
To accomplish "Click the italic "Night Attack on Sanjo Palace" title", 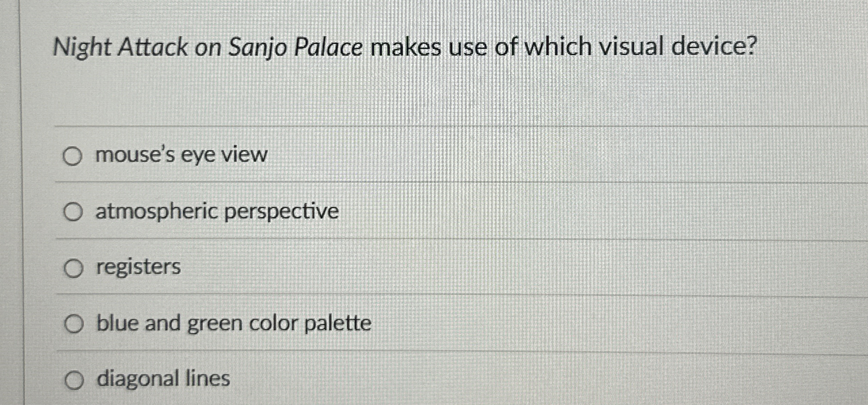I will (x=207, y=47).
